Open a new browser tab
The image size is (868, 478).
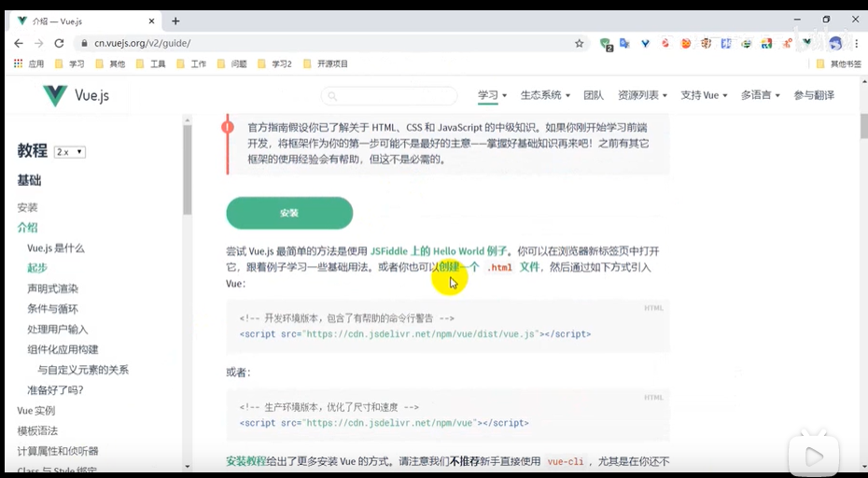pyautogui.click(x=175, y=21)
